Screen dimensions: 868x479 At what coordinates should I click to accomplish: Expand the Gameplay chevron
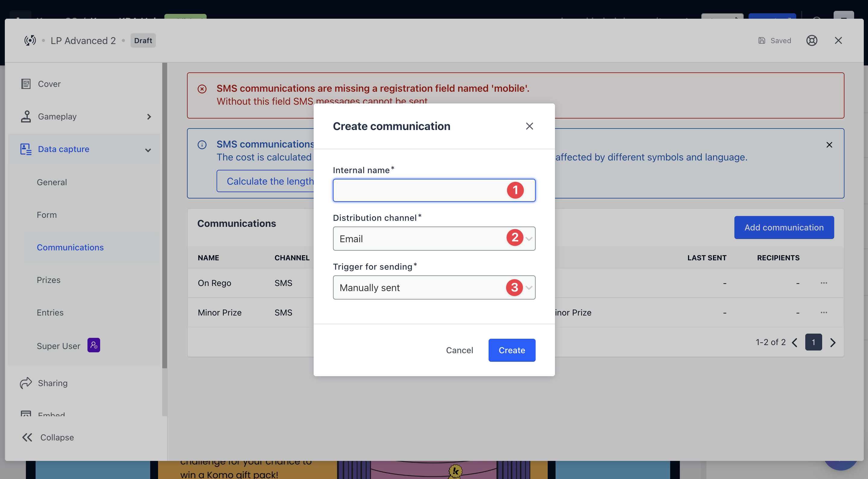149,117
